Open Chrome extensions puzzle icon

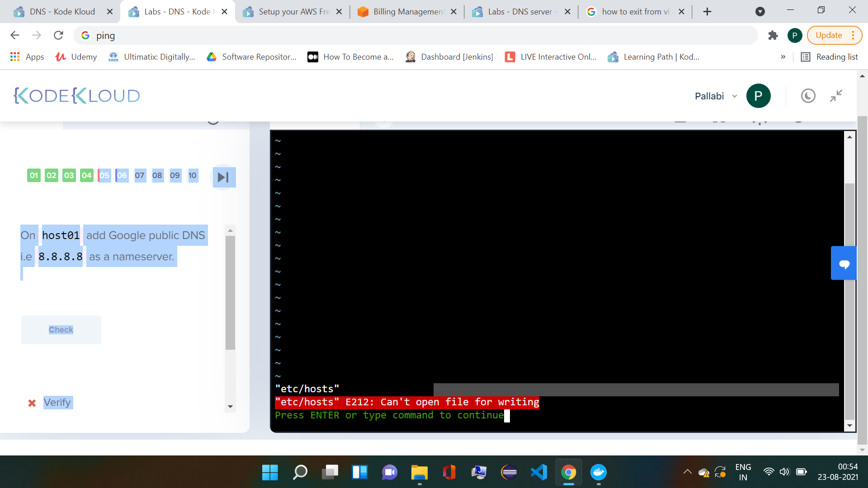773,35
